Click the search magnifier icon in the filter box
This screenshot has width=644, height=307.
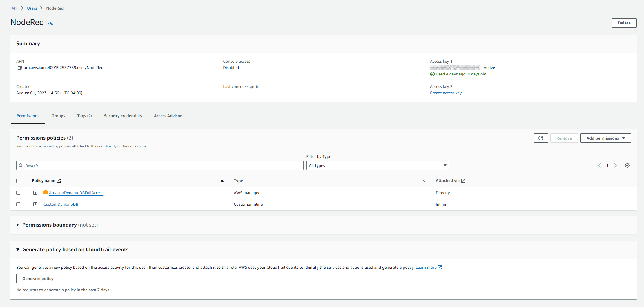(x=21, y=165)
